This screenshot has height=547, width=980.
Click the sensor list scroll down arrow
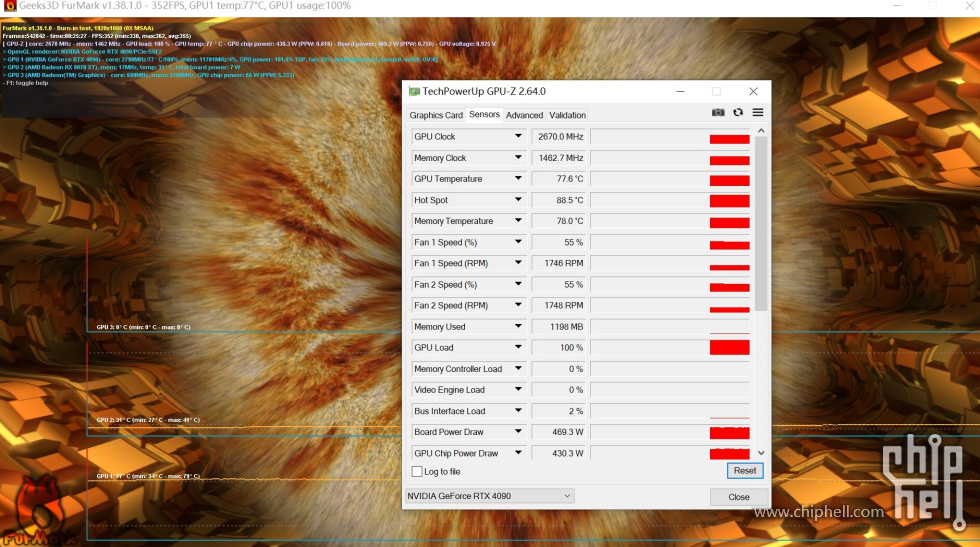pyautogui.click(x=761, y=453)
